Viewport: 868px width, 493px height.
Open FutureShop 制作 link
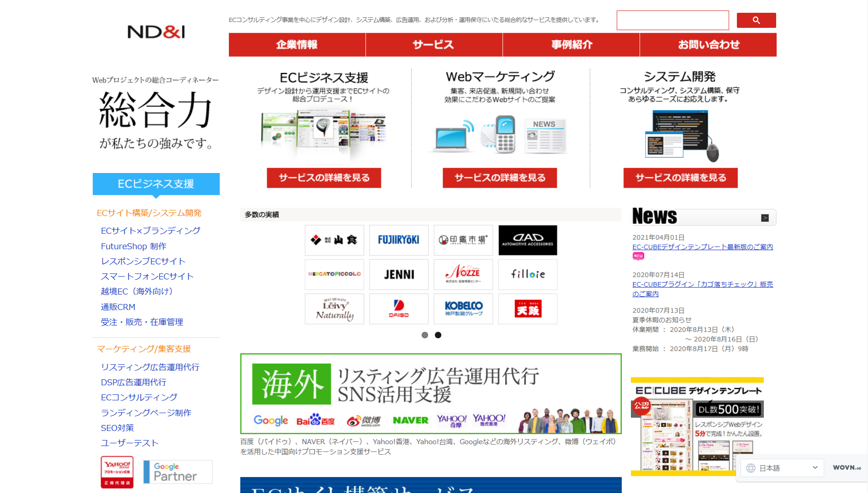click(133, 246)
